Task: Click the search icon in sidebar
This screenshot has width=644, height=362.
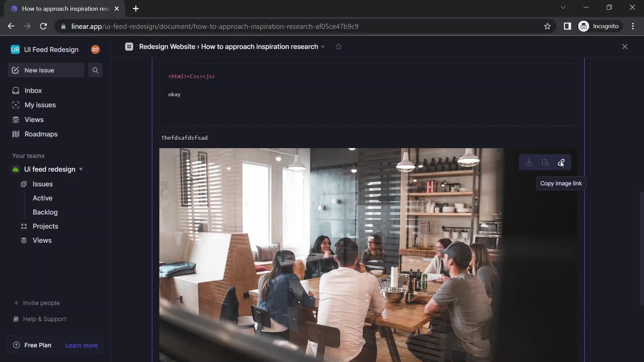Action: pyautogui.click(x=95, y=70)
